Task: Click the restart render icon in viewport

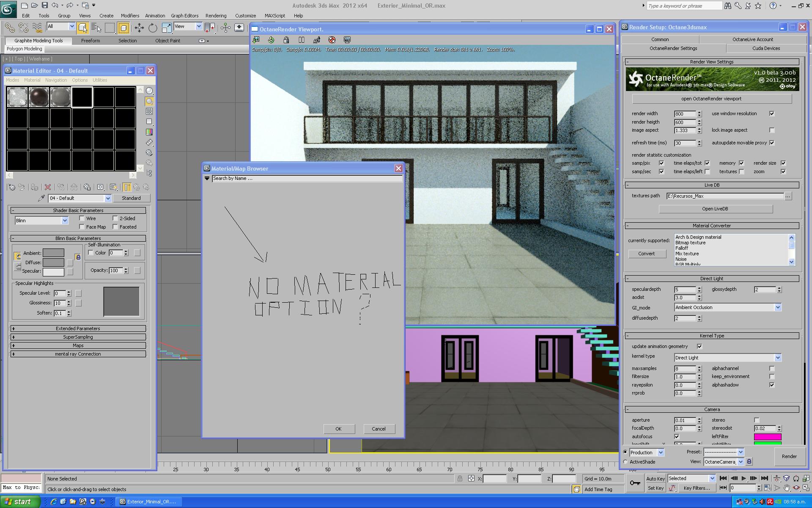Action: tap(271, 40)
